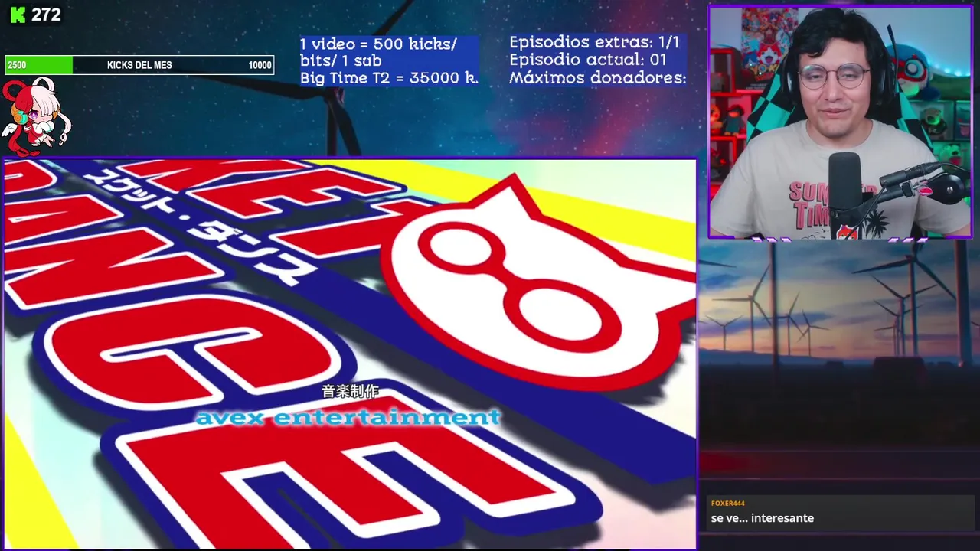
Task: Click the "Big Time T2 = 35000 k." line
Action: click(389, 77)
